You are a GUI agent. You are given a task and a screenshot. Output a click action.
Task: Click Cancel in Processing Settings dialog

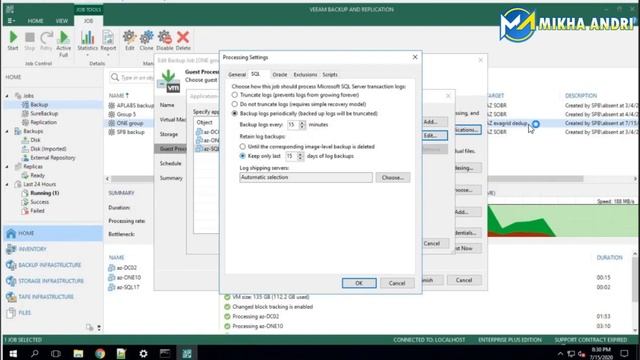pos(397,283)
